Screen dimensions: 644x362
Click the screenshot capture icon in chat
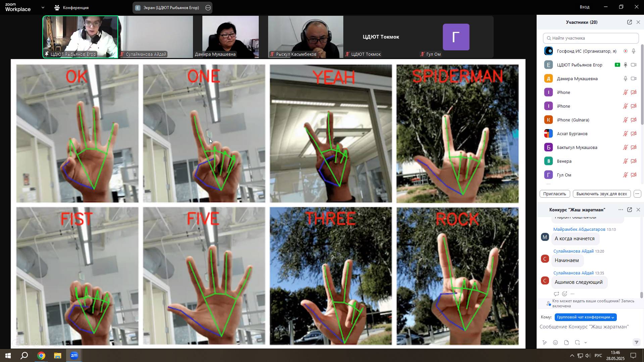(x=577, y=343)
